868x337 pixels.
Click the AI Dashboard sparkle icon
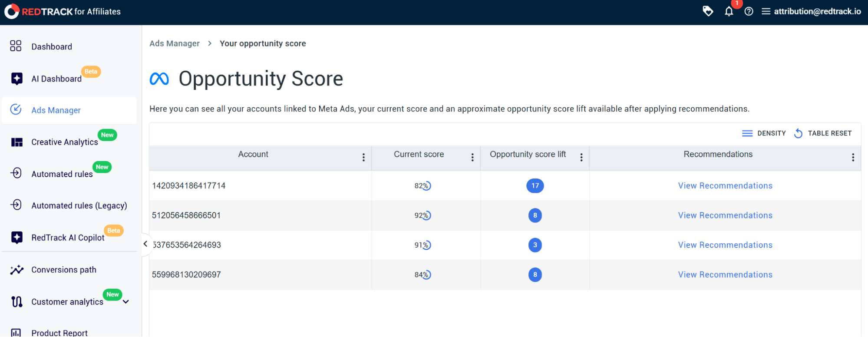click(x=17, y=79)
